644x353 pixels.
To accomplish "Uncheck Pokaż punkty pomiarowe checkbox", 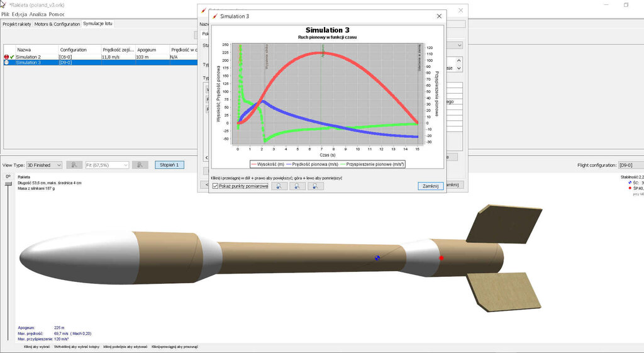I will [216, 186].
